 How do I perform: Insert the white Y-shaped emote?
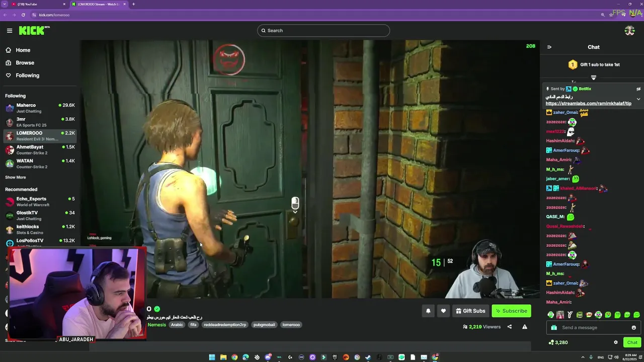570,315
